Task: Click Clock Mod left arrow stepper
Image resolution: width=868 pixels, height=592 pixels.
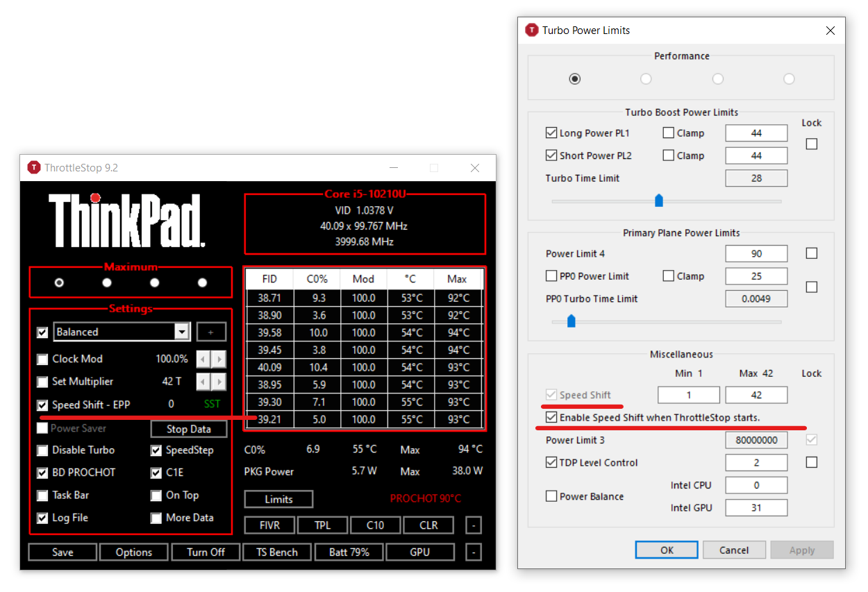Action: tap(203, 359)
